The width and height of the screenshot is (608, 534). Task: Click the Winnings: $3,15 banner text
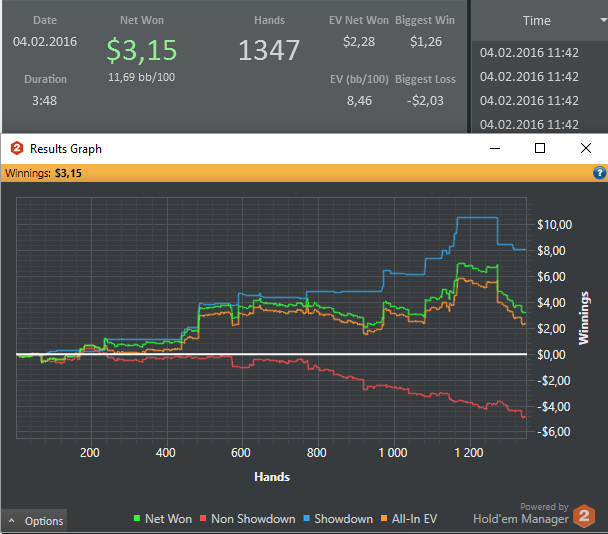pos(43,173)
